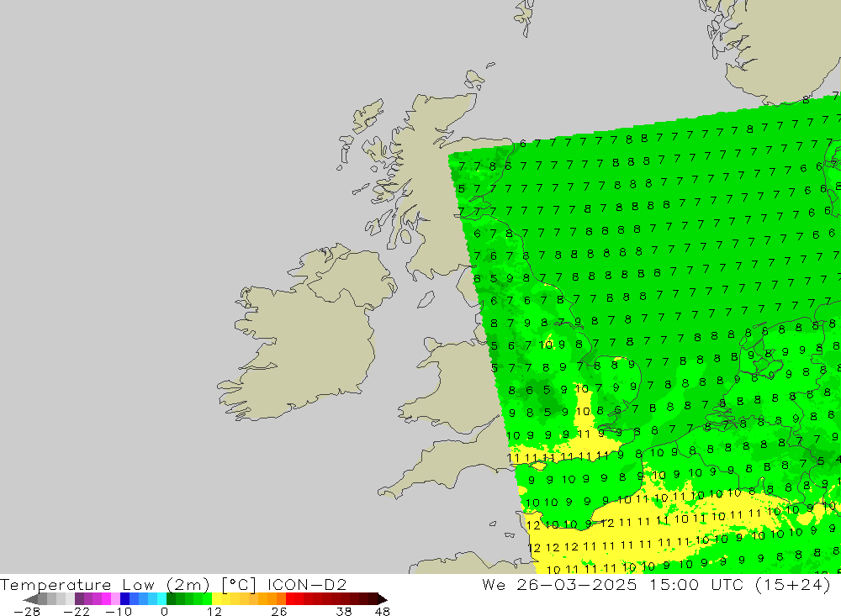Click the 0 label on the temperature scale

pyautogui.click(x=164, y=612)
